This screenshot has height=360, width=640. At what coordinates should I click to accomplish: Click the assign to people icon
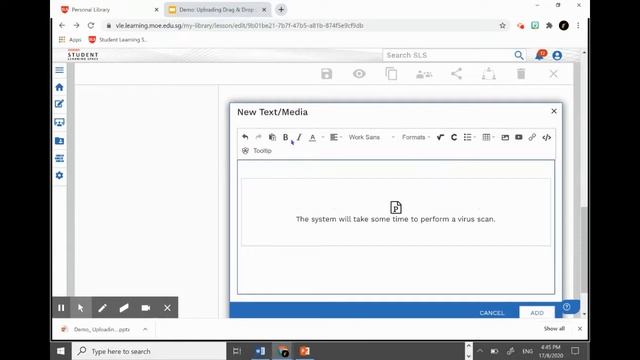pos(424,74)
